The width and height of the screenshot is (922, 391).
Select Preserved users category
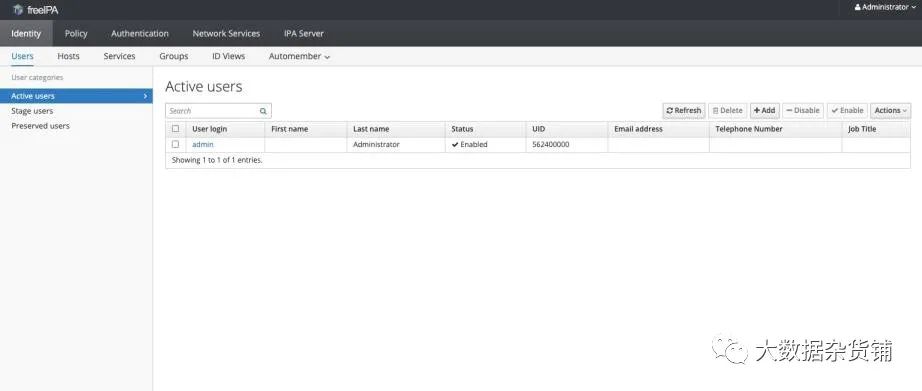tap(41, 126)
